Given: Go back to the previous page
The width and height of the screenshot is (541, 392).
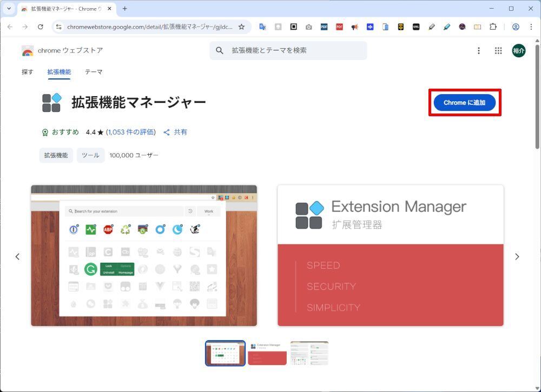Looking at the screenshot, I should click(10, 27).
